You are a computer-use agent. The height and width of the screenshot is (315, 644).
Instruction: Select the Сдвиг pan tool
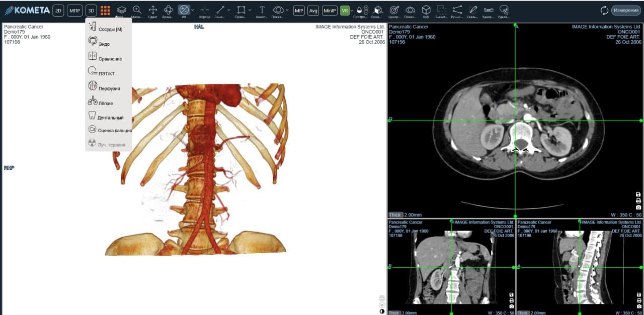(x=153, y=10)
